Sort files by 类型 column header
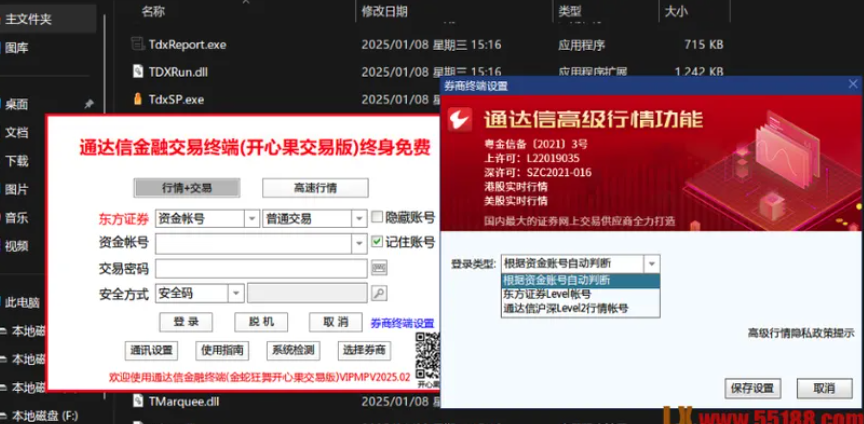Screen dimensions: 864x424 pos(570,11)
